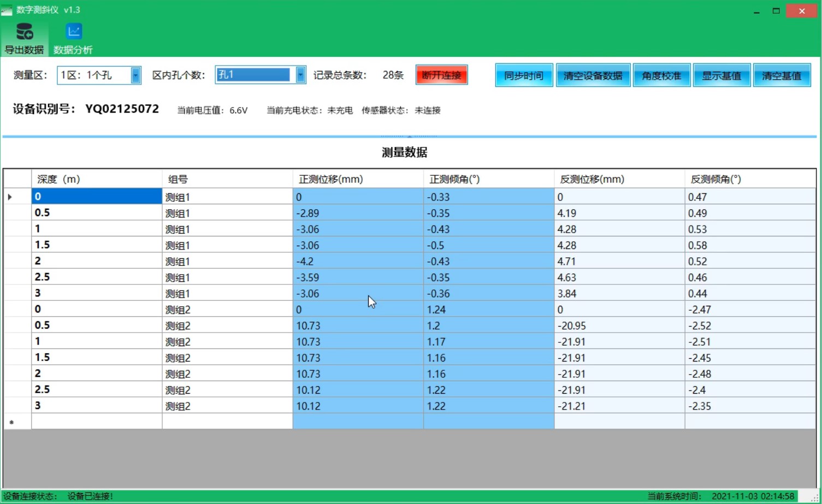This screenshot has width=822, height=504.
Task: Click the show base value button
Action: point(721,76)
